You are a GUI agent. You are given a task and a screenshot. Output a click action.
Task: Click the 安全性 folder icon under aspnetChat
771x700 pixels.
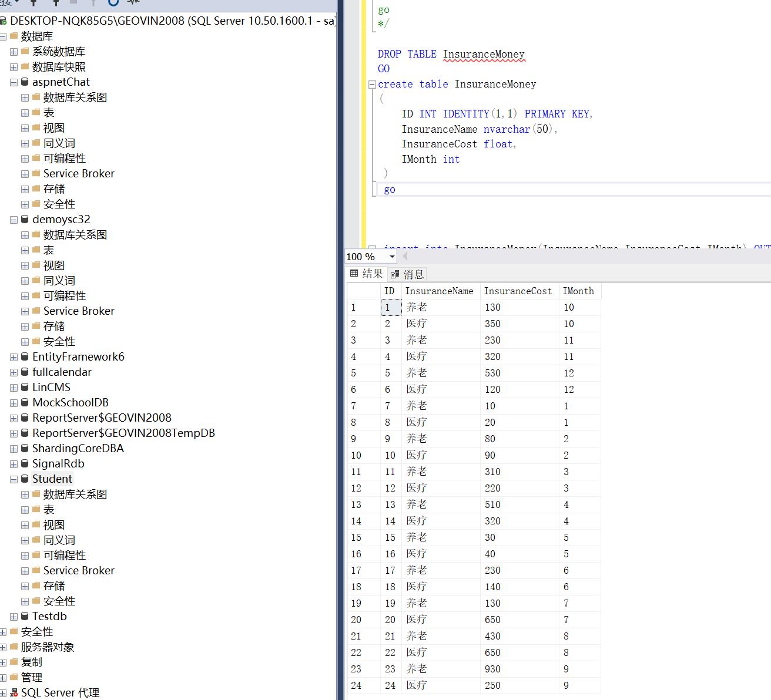(35, 204)
